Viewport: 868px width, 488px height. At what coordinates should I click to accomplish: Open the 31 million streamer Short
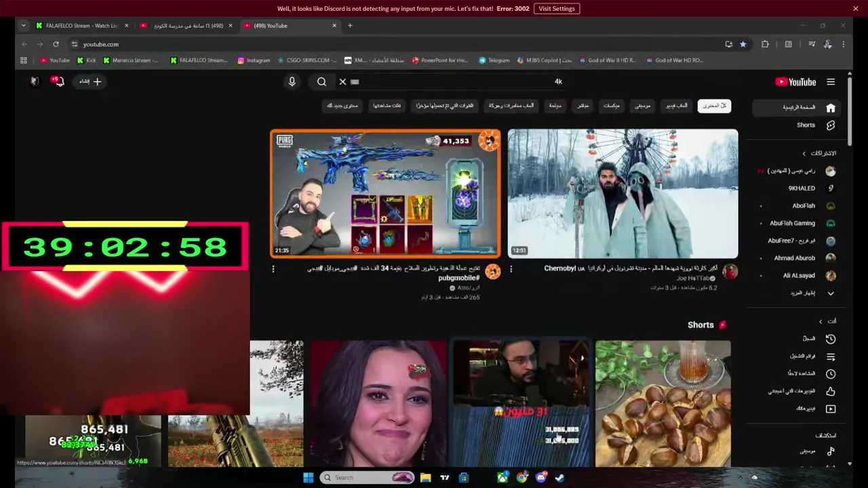point(521,404)
